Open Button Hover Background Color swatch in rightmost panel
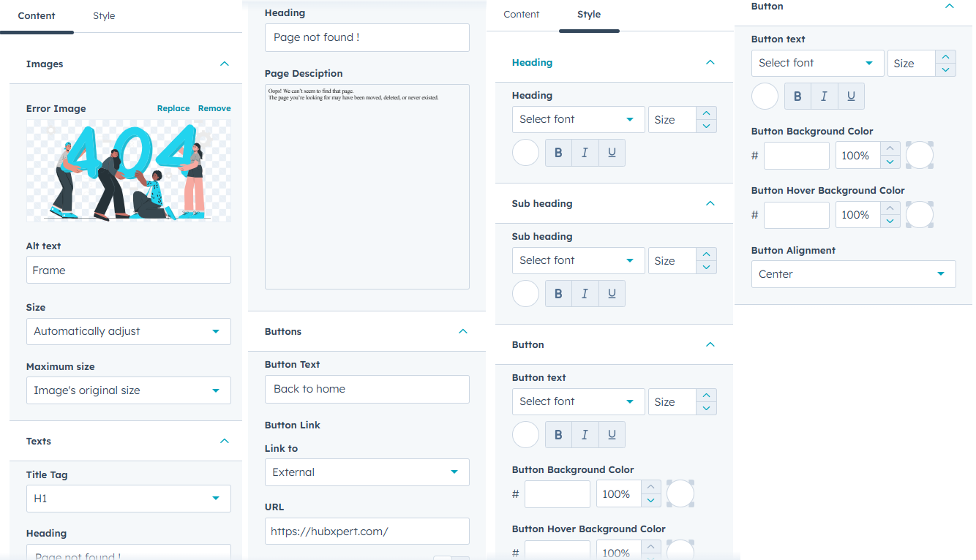This screenshot has height=560, width=976. pyautogui.click(x=920, y=214)
